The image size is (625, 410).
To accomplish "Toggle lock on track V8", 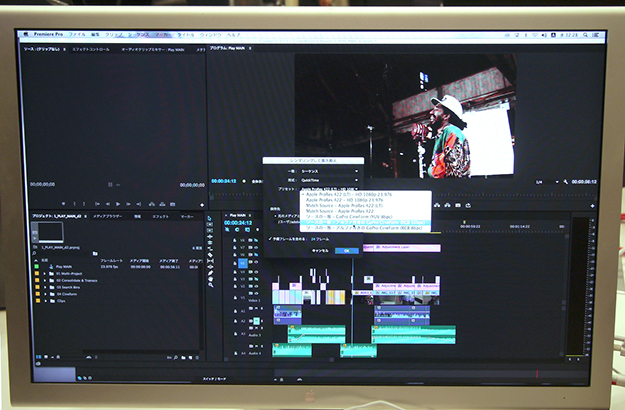I will point(235,240).
